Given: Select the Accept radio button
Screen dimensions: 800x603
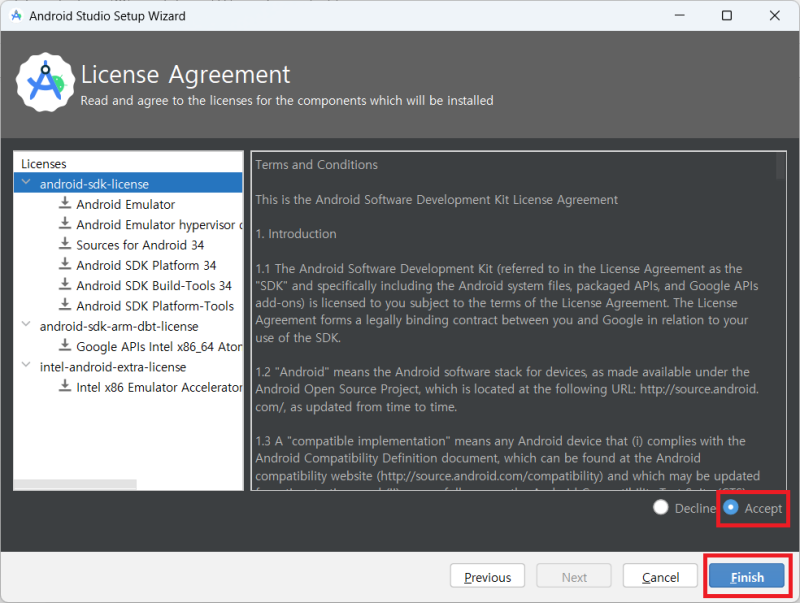Looking at the screenshot, I should pyautogui.click(x=730, y=508).
